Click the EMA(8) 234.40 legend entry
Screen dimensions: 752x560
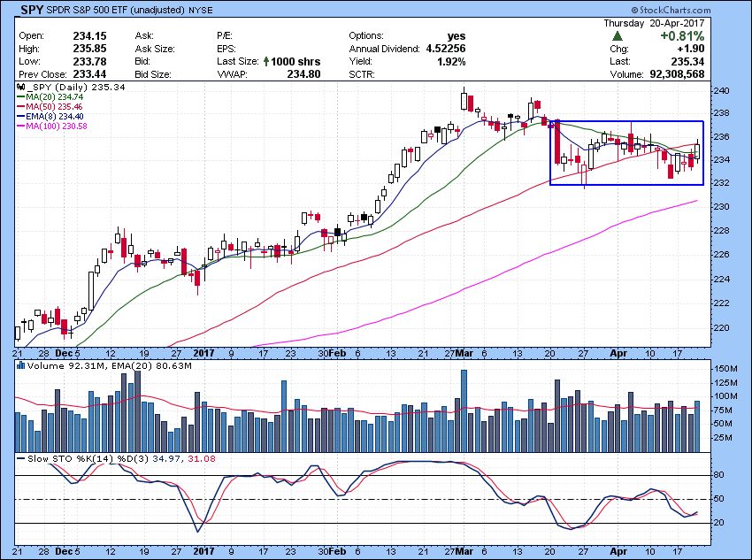coord(57,117)
